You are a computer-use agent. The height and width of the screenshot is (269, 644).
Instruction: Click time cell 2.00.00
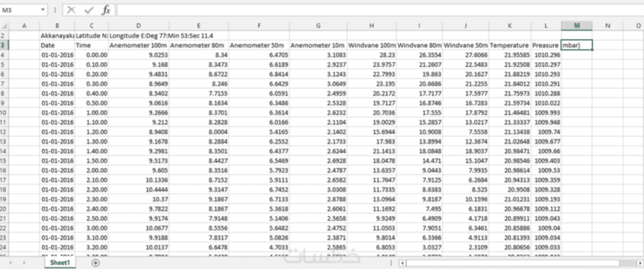pyautogui.click(x=91, y=170)
